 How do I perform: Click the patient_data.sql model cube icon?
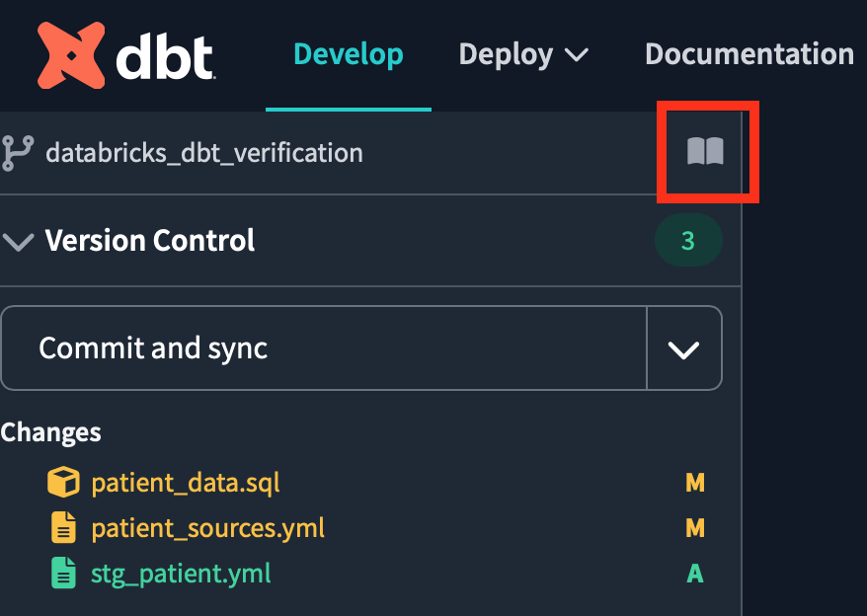click(63, 483)
